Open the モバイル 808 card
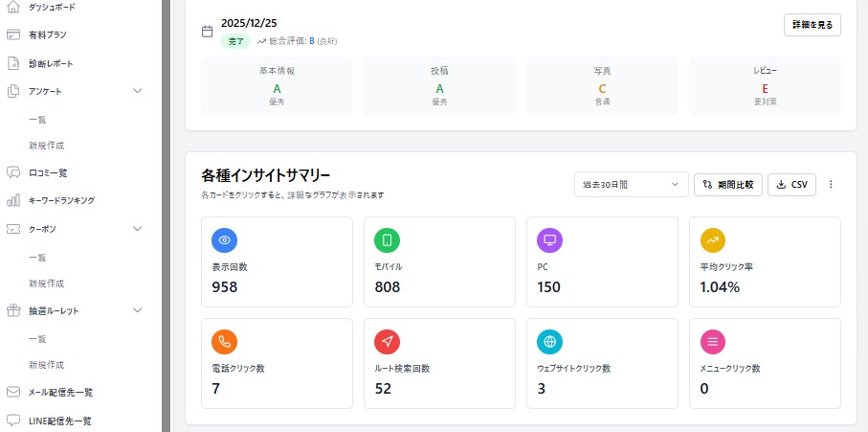 click(x=439, y=261)
